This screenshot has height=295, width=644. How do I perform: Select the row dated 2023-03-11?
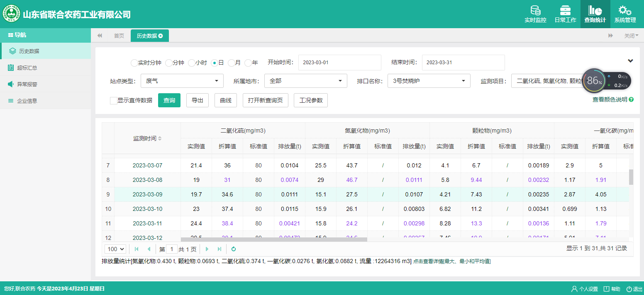coord(365,223)
